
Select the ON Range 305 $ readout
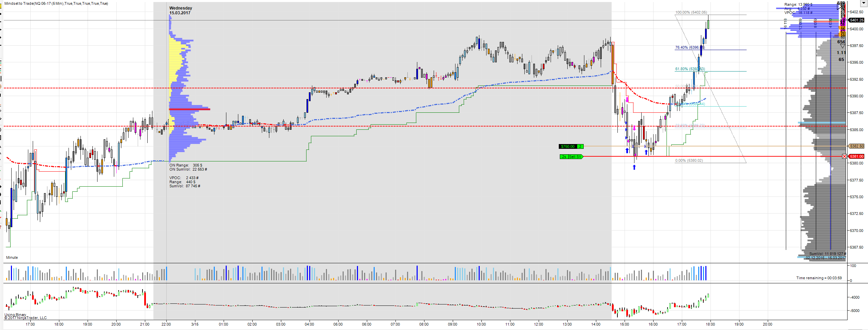(186, 165)
